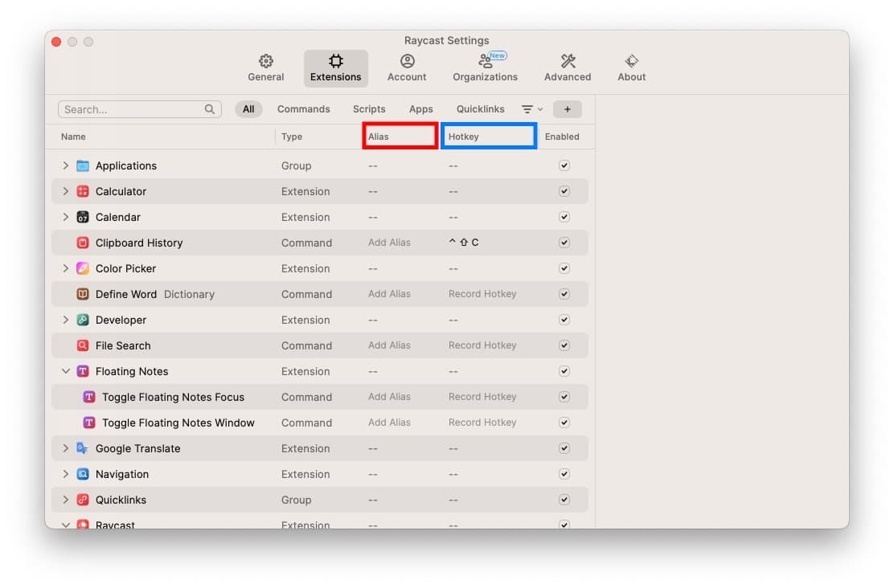Filter list by Apps
Viewport: 894px width, 588px height.
click(420, 108)
